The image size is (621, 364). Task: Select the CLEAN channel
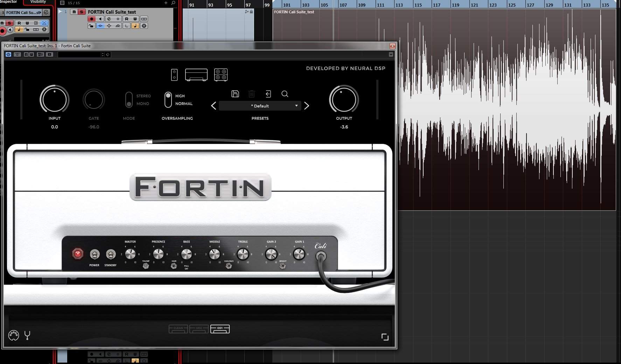(178, 329)
